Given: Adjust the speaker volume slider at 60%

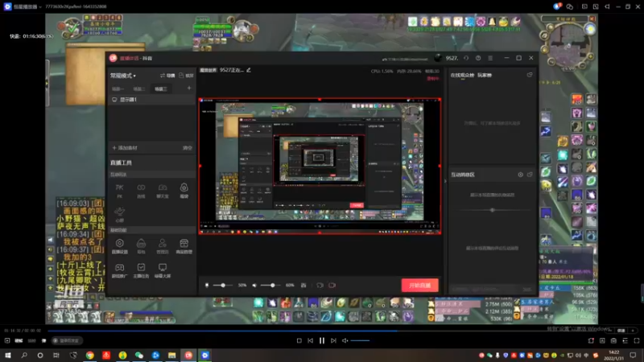Looking at the screenshot, I should (272, 286).
